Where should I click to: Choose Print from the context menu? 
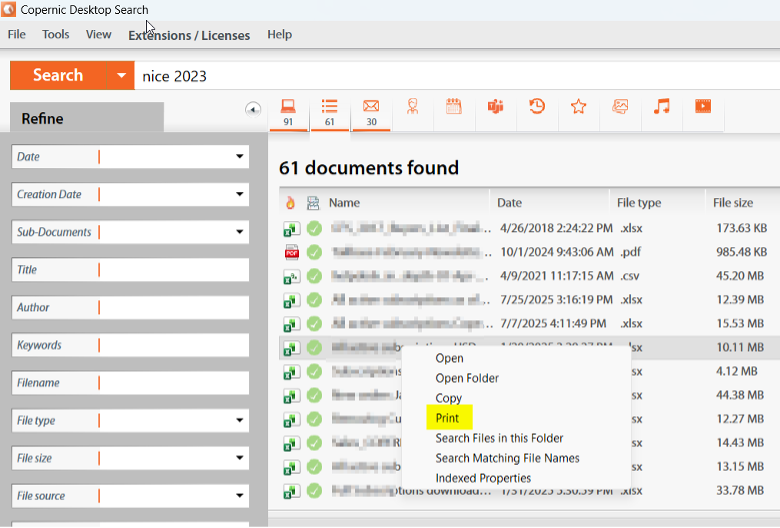click(447, 418)
